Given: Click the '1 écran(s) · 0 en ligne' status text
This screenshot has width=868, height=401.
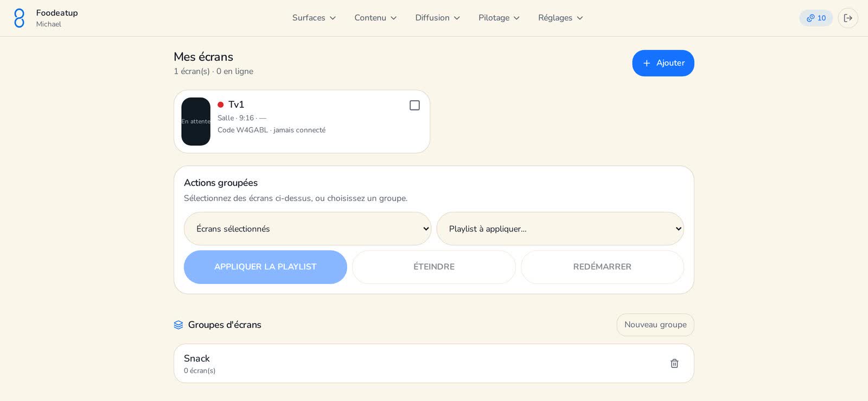Looking at the screenshot, I should (213, 72).
